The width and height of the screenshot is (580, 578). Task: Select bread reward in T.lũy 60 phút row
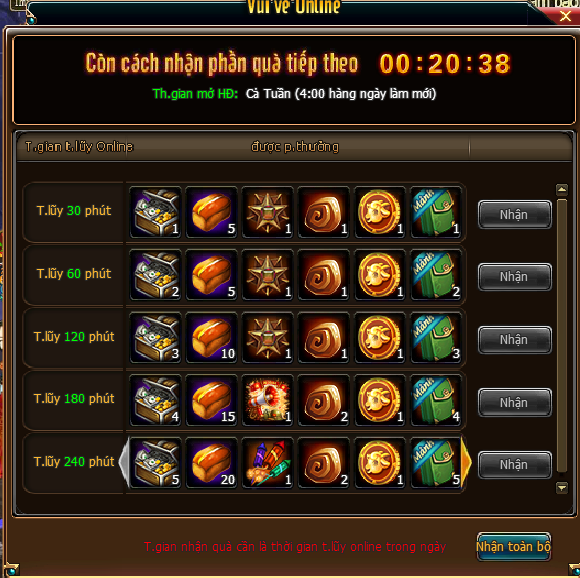(212, 275)
